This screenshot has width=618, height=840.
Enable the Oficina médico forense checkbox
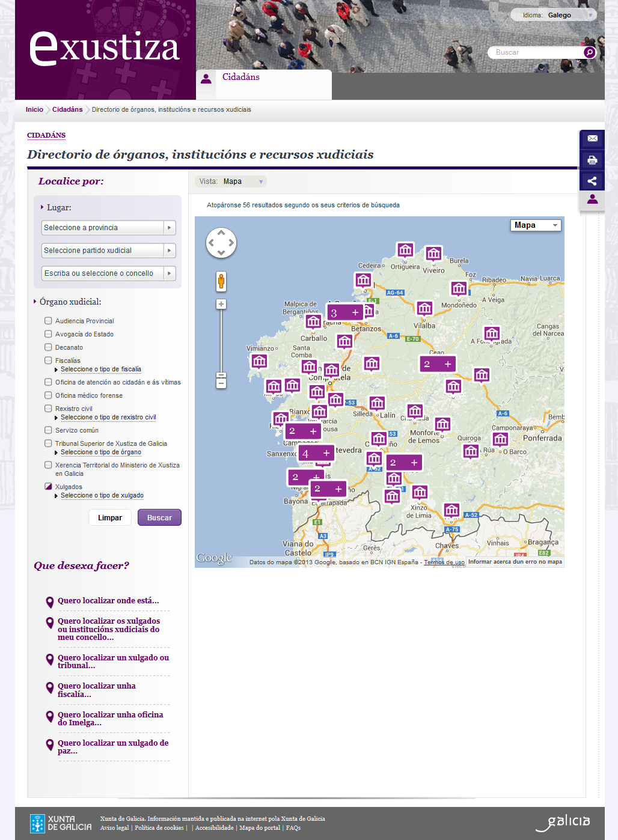tap(48, 395)
